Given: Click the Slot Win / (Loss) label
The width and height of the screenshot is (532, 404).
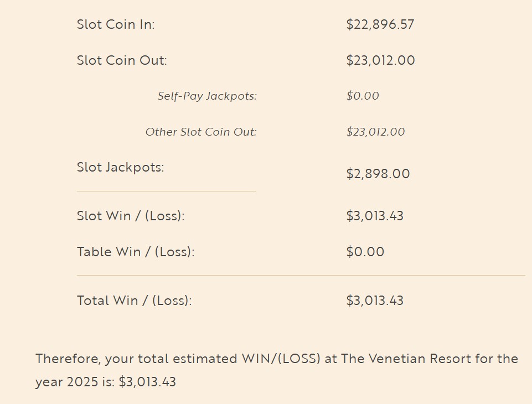Looking at the screenshot, I should pyautogui.click(x=131, y=216).
